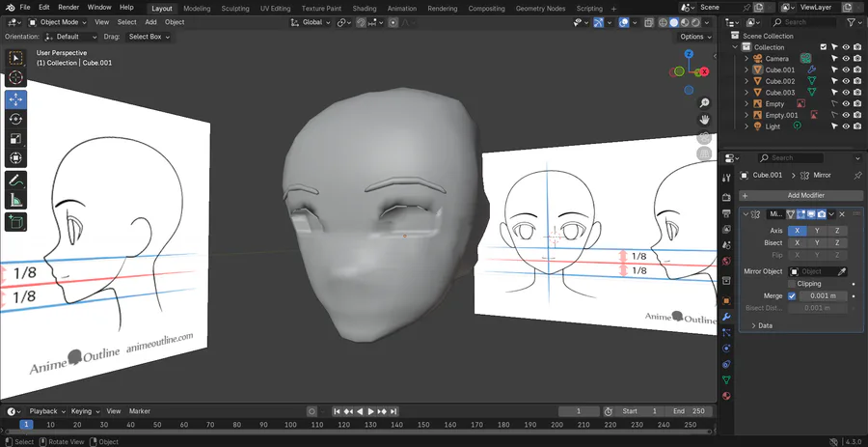Click the Add Modifier button
The height and width of the screenshot is (447, 868).
(800, 196)
